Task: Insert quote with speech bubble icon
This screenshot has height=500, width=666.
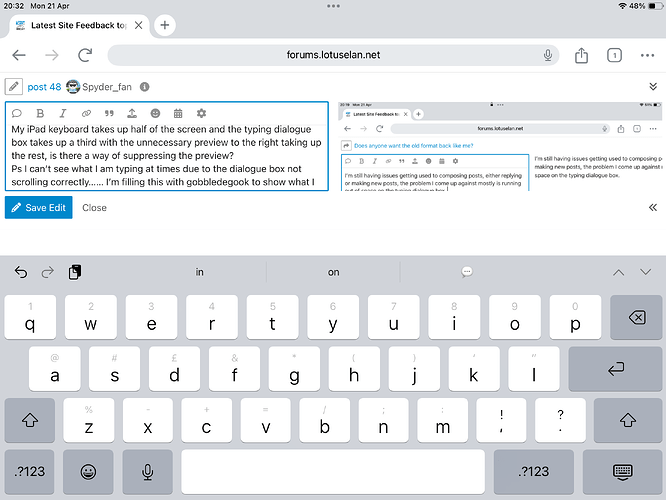Action: (x=17, y=113)
